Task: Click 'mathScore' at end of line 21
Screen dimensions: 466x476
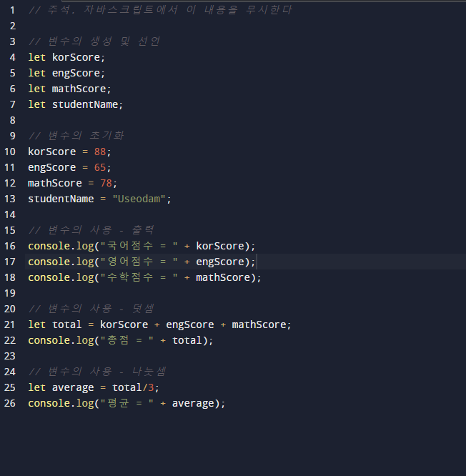Action: tap(259, 324)
